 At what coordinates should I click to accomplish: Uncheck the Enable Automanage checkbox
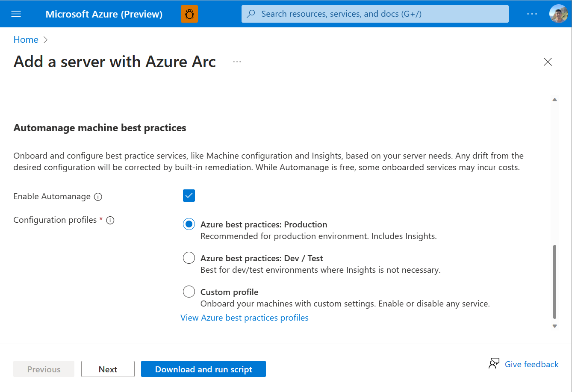(189, 196)
